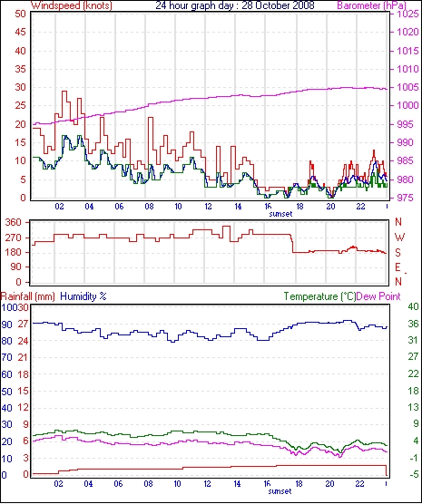The width and height of the screenshot is (422, 504).
Task: Click the Barometer (hPa) axis title
Action: pos(371,5)
